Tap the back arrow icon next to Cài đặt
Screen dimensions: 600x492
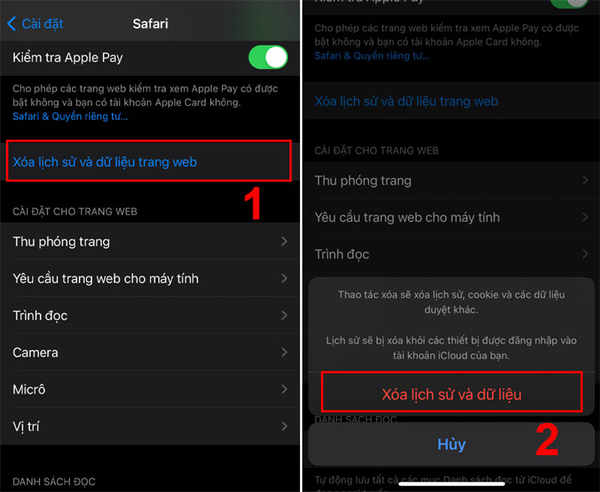click(11, 24)
